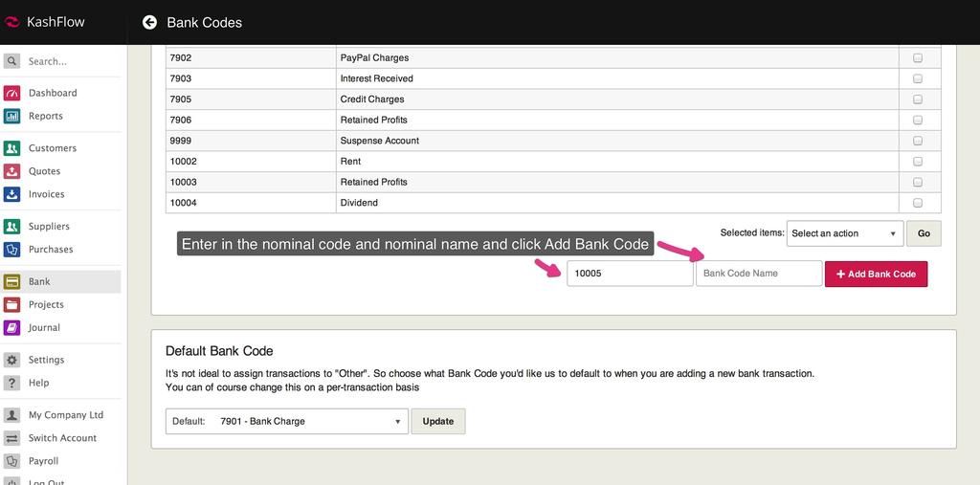Go to Suppliers in the sidebar

pos(49,227)
